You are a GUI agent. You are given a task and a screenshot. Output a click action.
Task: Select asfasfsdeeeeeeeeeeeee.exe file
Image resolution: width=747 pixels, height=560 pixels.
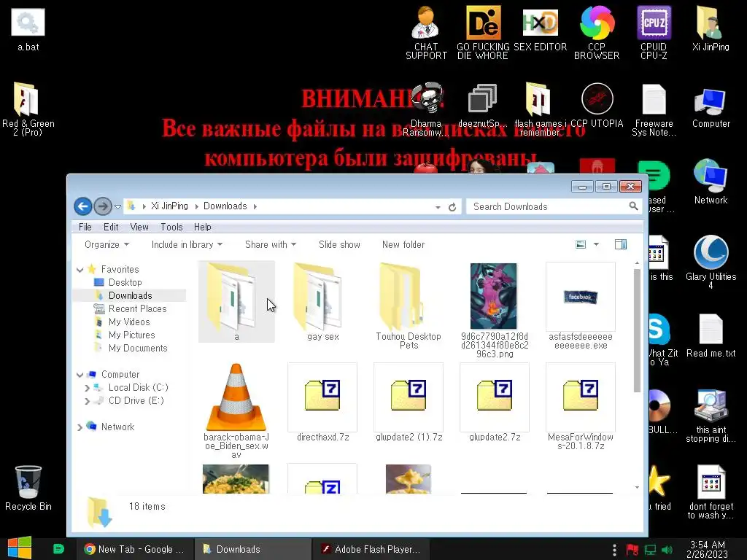[580, 306]
